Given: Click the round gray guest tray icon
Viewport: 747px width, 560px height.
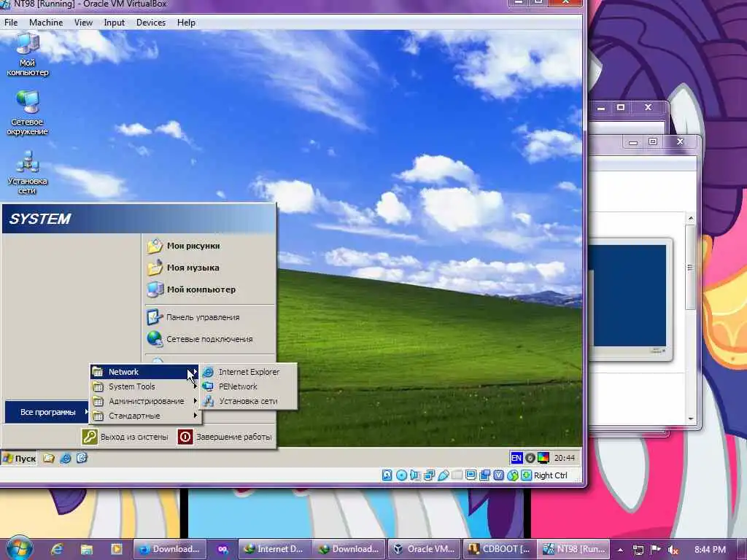Looking at the screenshot, I should [x=530, y=458].
